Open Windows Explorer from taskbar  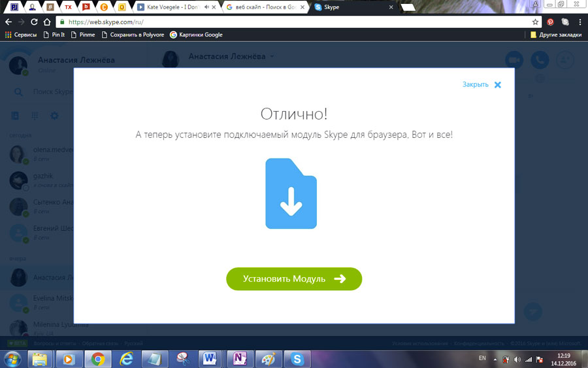tap(40, 359)
